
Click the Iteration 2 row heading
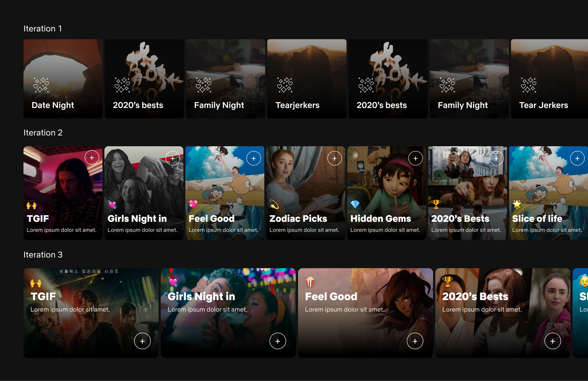[x=43, y=133]
